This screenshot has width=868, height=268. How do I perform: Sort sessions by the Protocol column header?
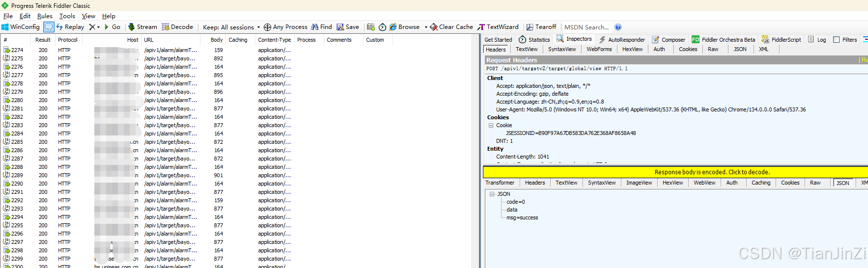coord(68,40)
